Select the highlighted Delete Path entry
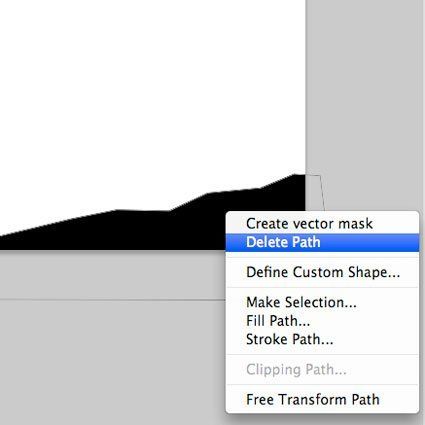Screen dimensions: 425x425 click(322, 242)
